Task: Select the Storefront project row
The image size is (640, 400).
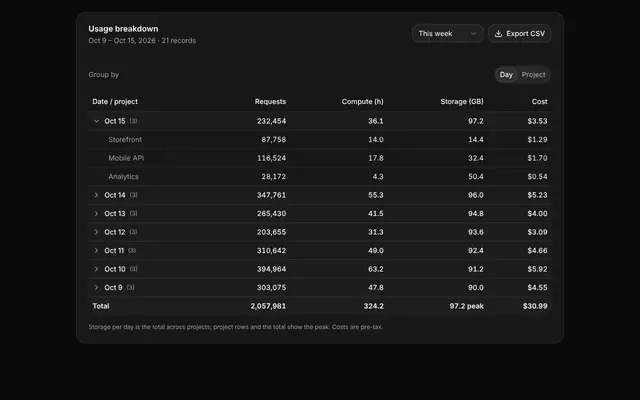Action: click(x=320, y=140)
